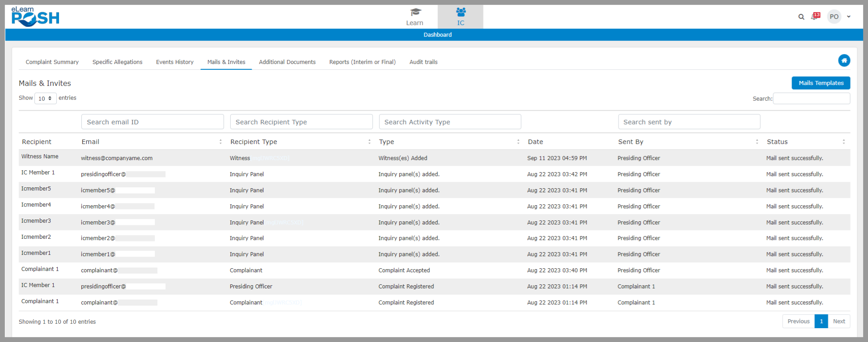Sort by Sent By column arrows
Image resolution: width=868 pixels, height=342 pixels.
coord(757,142)
